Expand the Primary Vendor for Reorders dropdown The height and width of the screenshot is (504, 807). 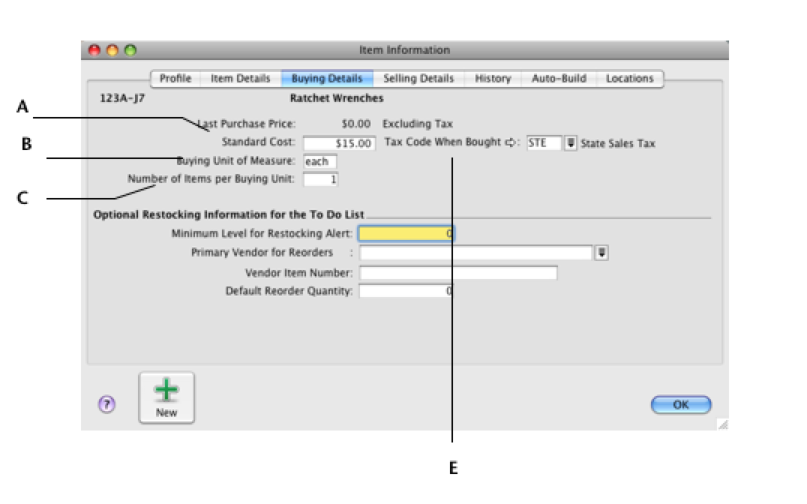click(601, 253)
